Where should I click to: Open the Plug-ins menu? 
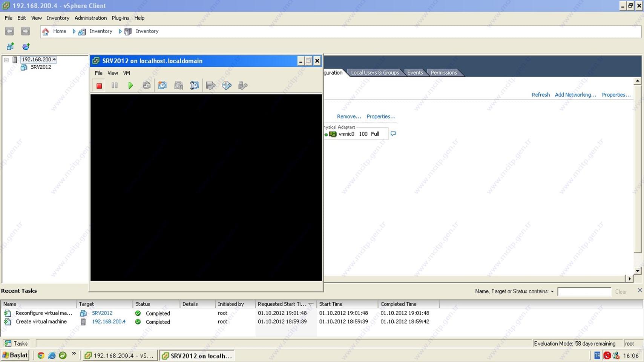pyautogui.click(x=120, y=18)
